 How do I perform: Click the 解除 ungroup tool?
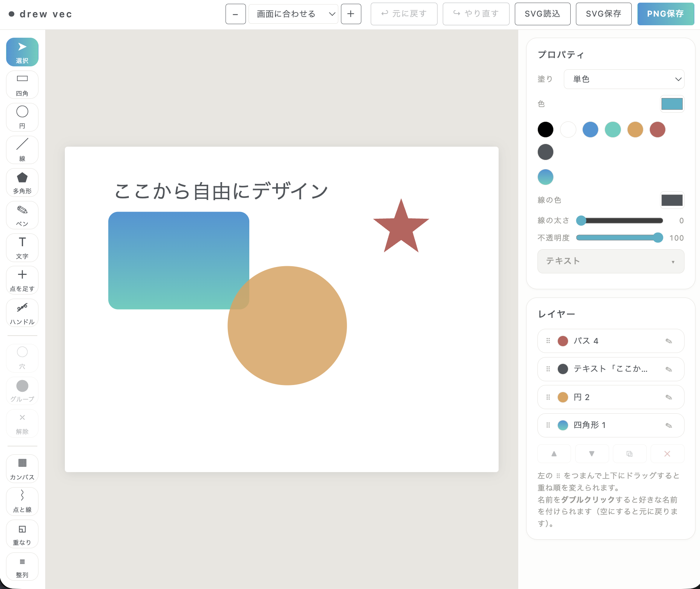click(x=22, y=423)
